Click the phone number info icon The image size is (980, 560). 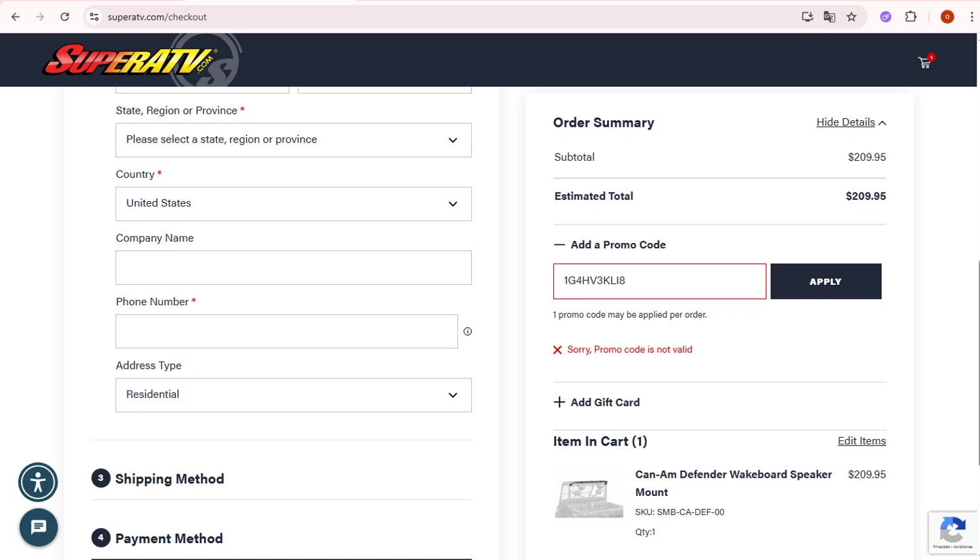468,331
